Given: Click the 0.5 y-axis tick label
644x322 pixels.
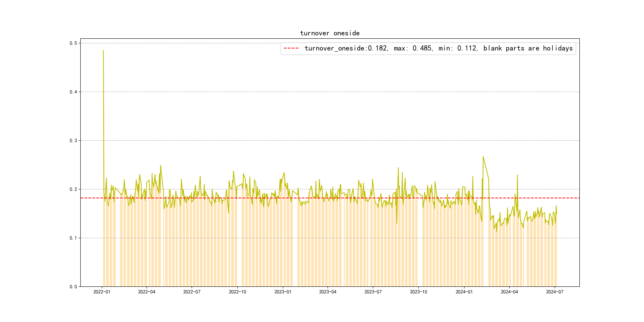Looking at the screenshot, I should (x=73, y=43).
